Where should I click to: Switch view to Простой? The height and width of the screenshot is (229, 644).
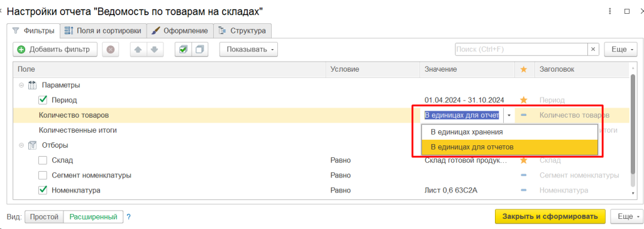tap(45, 216)
